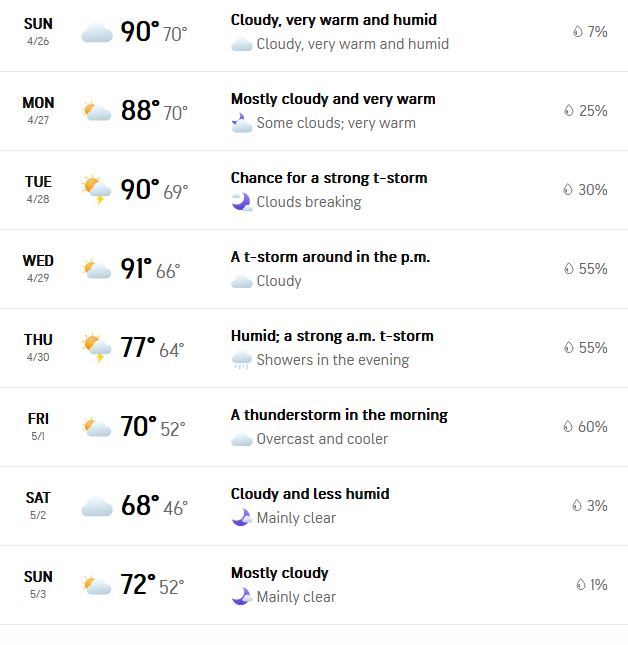Click the 25% precipitation chance on Monday
The image size is (628, 645).
(x=593, y=111)
